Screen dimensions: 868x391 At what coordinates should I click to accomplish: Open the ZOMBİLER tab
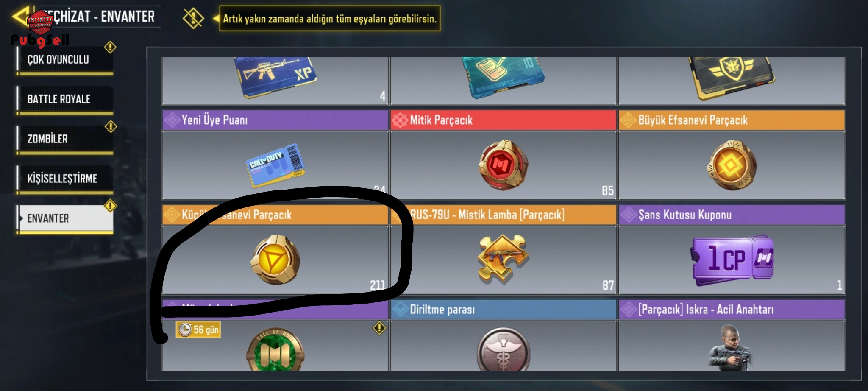[65, 139]
